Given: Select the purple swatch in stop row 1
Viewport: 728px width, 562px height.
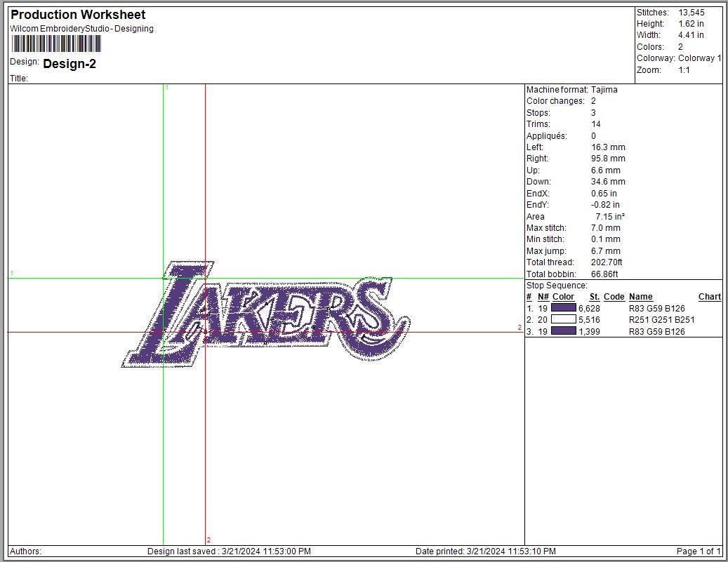Looking at the screenshot, I should click(x=564, y=308).
